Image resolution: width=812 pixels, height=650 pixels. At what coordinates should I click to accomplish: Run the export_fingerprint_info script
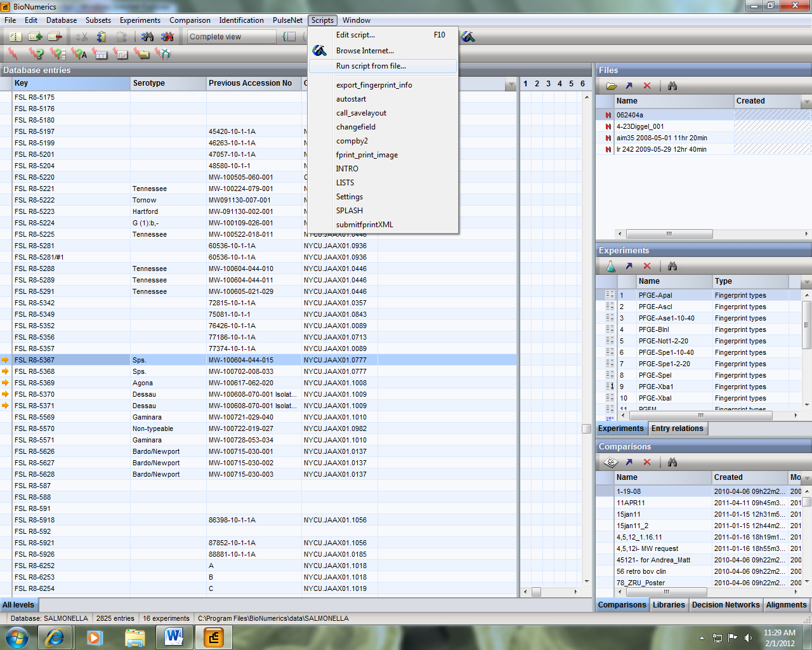pos(383,85)
